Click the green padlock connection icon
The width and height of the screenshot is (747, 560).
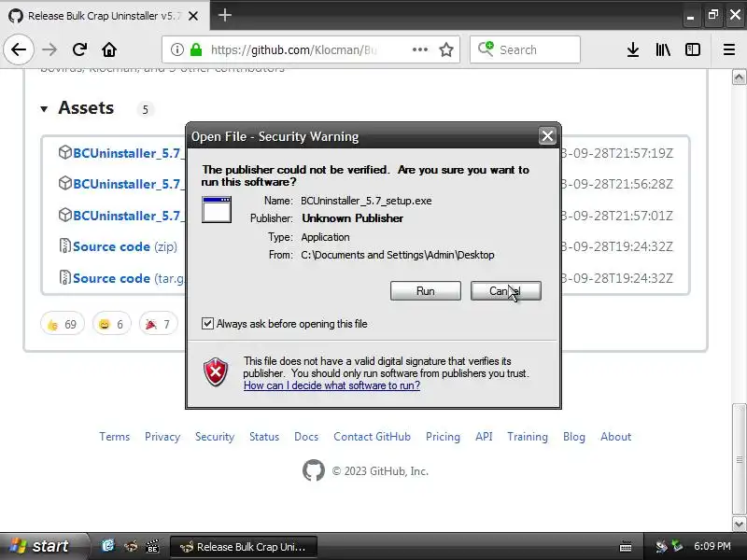coord(196,49)
